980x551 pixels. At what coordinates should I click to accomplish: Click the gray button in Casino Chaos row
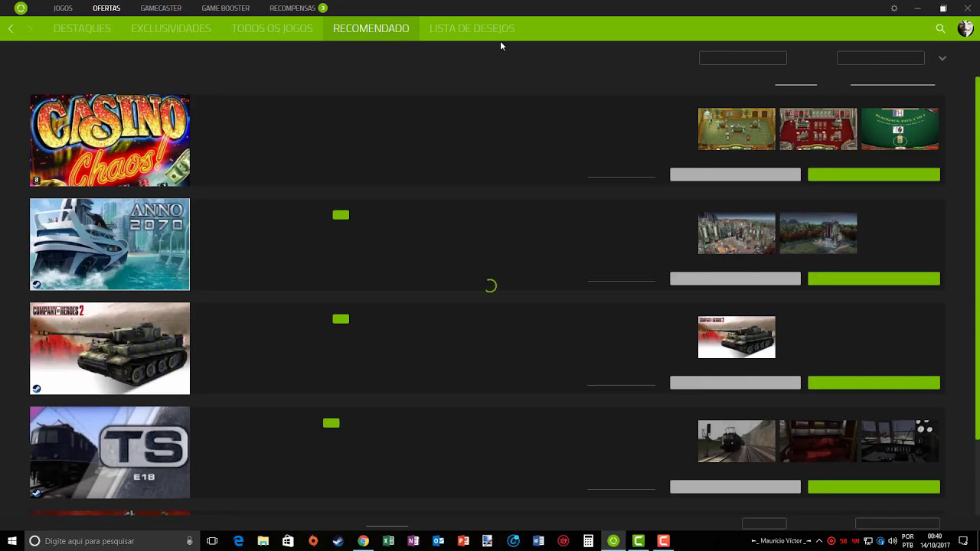[735, 174]
